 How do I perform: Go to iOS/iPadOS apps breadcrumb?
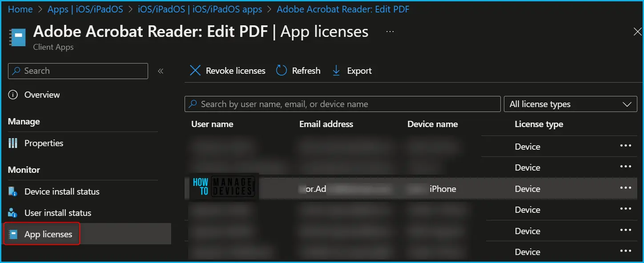click(x=200, y=9)
